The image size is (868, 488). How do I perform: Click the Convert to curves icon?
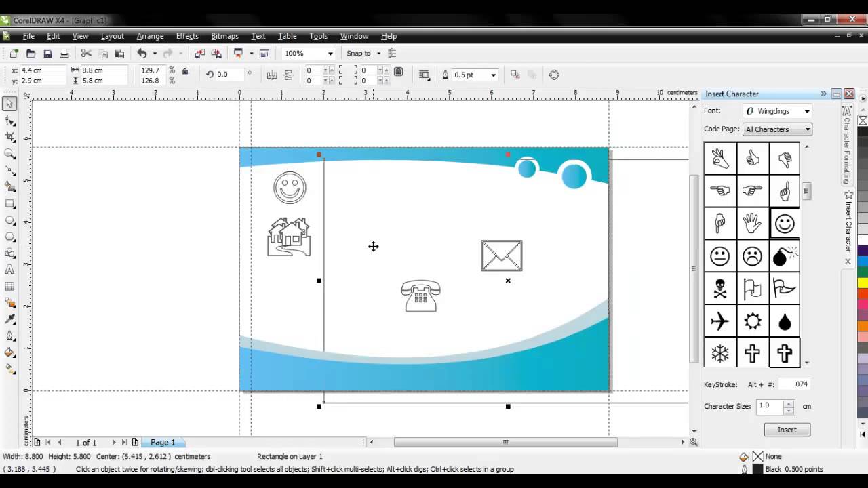pos(554,75)
